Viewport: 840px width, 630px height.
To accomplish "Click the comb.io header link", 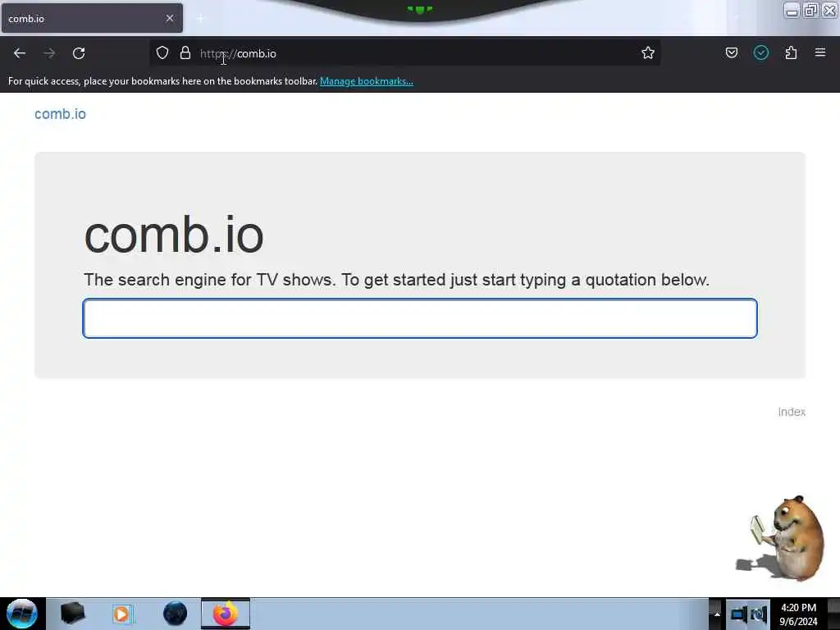I will pyautogui.click(x=60, y=114).
